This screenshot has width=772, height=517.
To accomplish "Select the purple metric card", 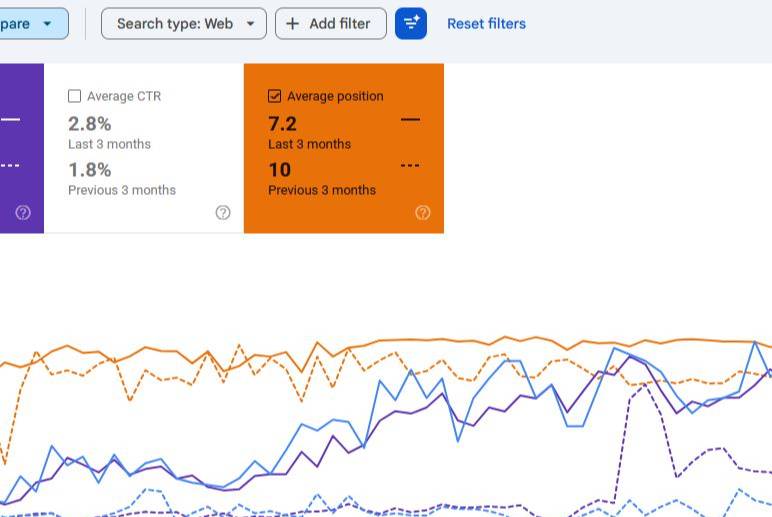I will (x=22, y=148).
